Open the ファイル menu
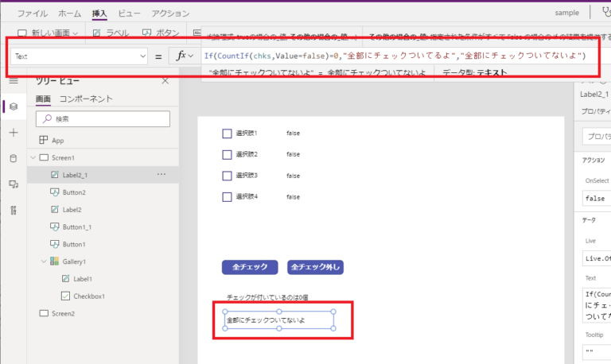The image size is (611, 364). [x=33, y=14]
